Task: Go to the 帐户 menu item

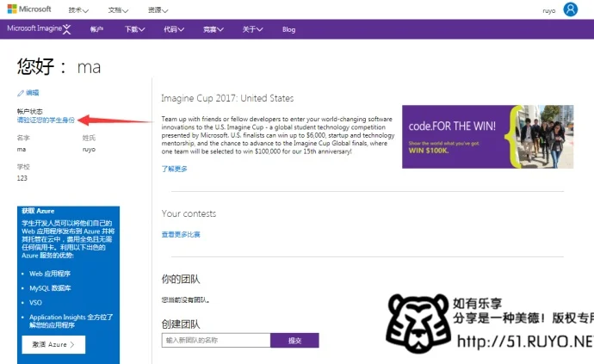Action: 96,29
